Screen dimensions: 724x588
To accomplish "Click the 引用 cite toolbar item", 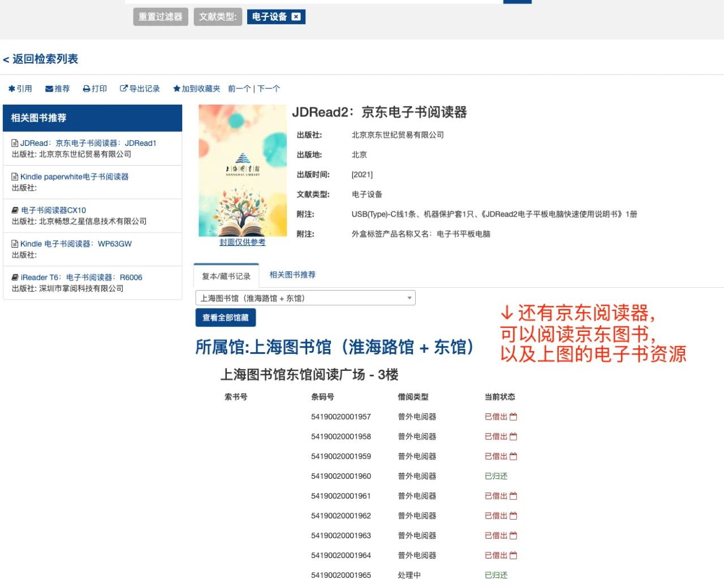I will 20,89.
